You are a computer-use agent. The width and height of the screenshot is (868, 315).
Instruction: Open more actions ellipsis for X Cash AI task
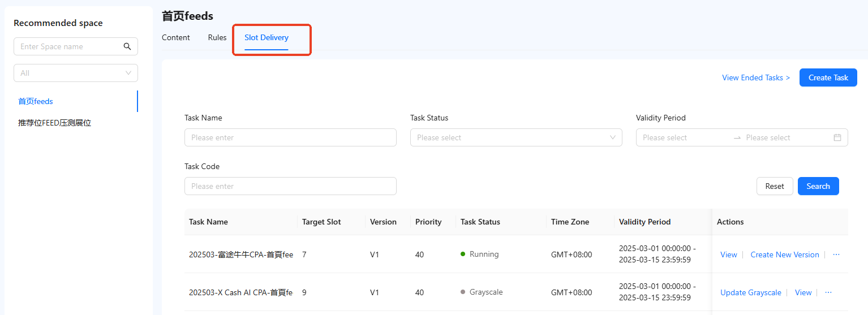point(828,292)
